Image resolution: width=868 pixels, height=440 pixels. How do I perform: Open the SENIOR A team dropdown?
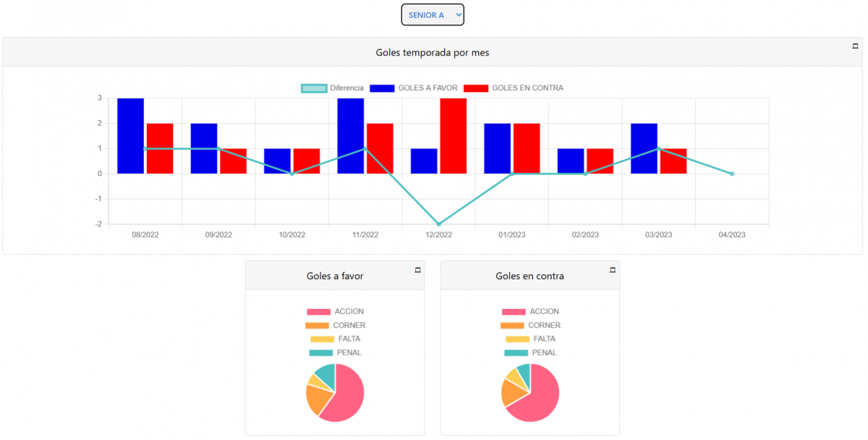[433, 14]
